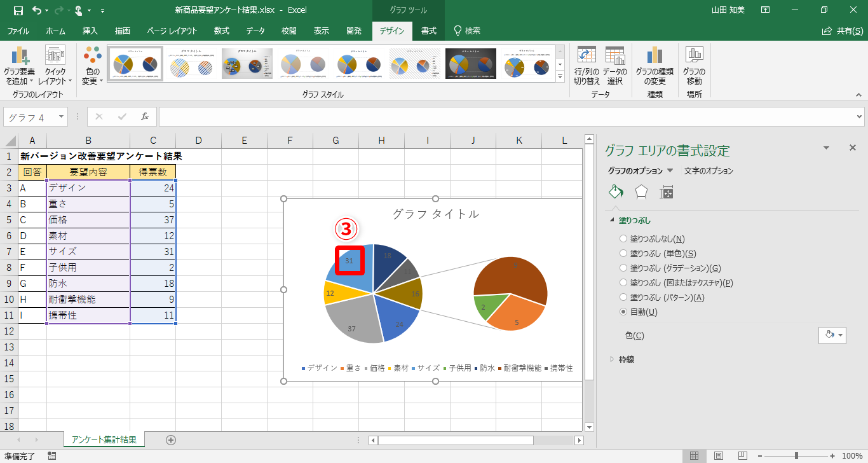Select the first chart style thumbnail
Image resolution: width=868 pixels, height=463 pixels.
(135, 64)
